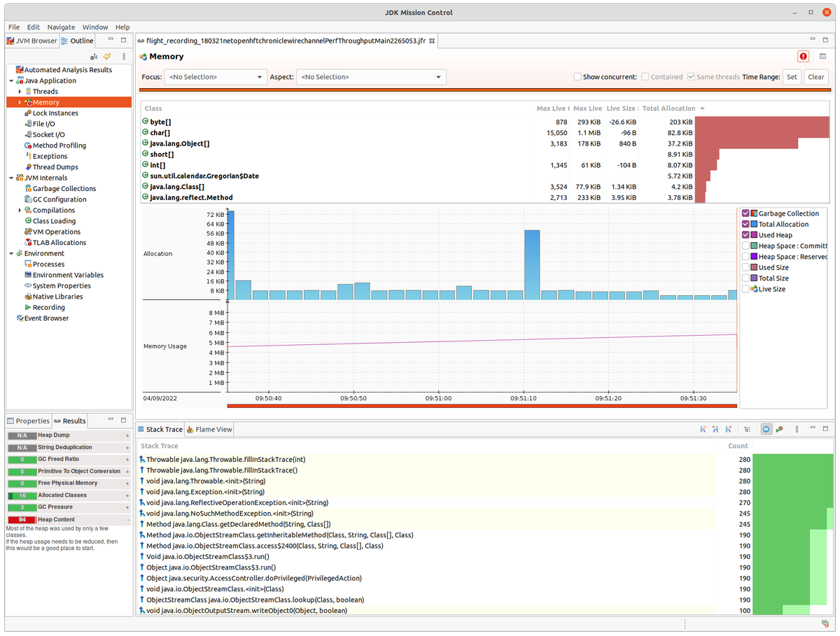Expand the Compilations tree node

click(20, 211)
